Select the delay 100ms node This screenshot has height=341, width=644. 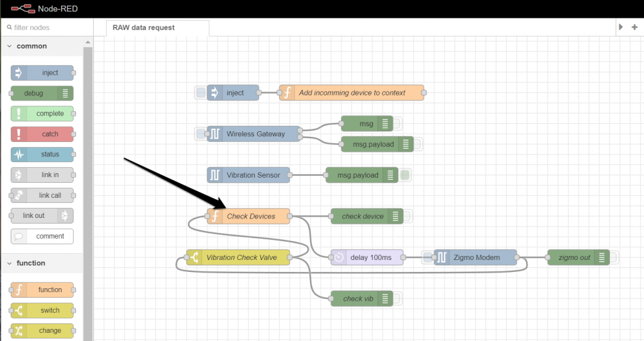pyautogui.click(x=367, y=257)
